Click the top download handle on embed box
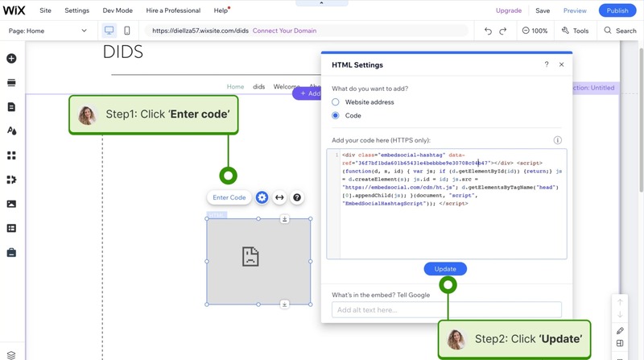644x360 pixels. click(284, 219)
